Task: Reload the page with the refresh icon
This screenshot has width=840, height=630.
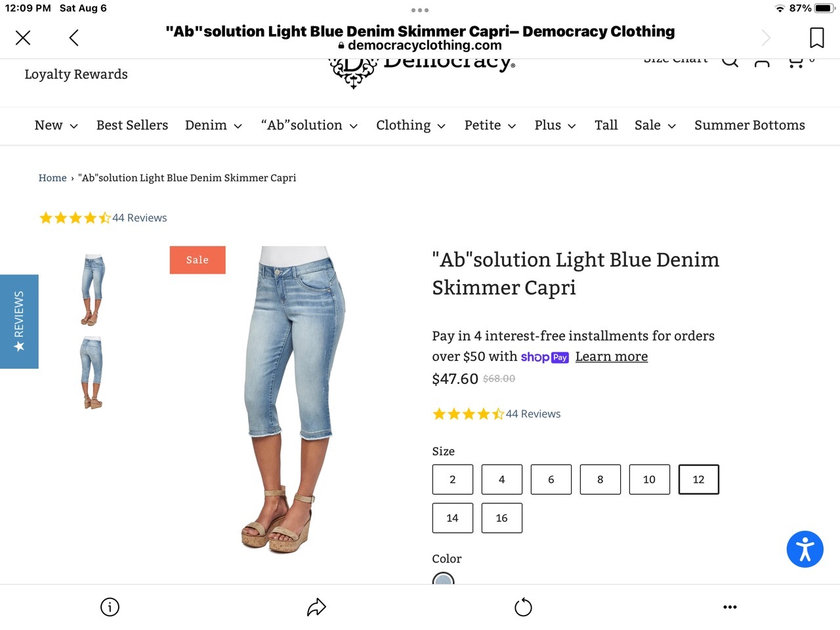Action: (x=523, y=607)
